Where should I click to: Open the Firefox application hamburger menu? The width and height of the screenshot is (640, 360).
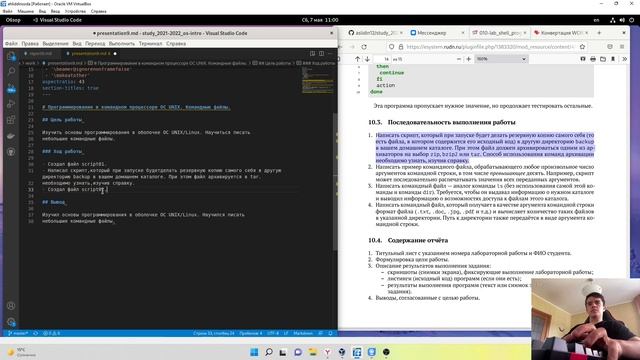622,47
